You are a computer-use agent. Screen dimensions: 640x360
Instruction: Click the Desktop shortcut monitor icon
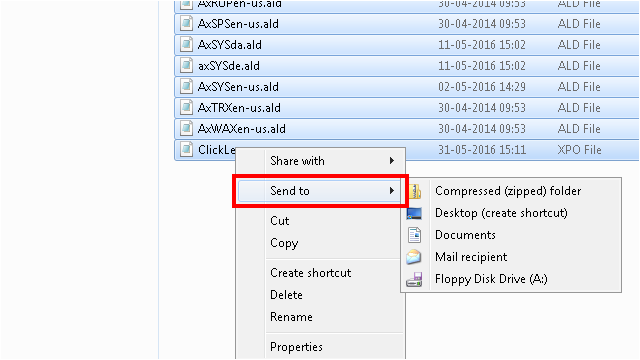[x=414, y=213]
